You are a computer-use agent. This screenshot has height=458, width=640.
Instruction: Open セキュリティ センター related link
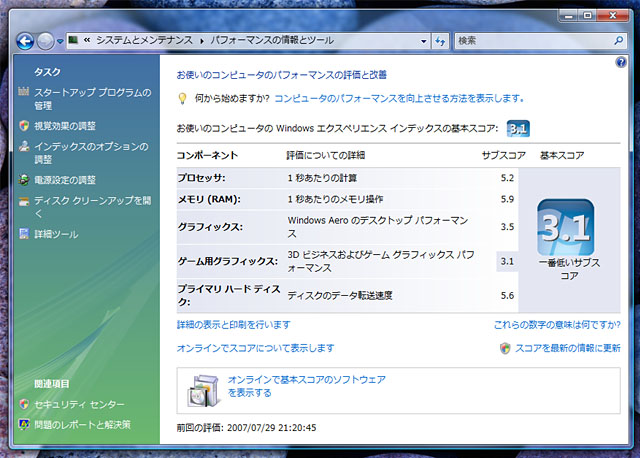click(79, 405)
